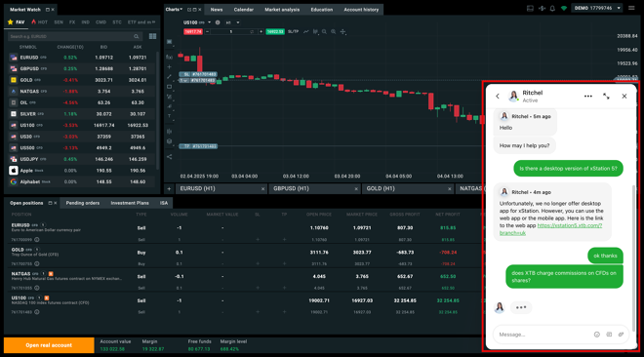Decrease trade volume with minus
644x357 pixels.
208,31
